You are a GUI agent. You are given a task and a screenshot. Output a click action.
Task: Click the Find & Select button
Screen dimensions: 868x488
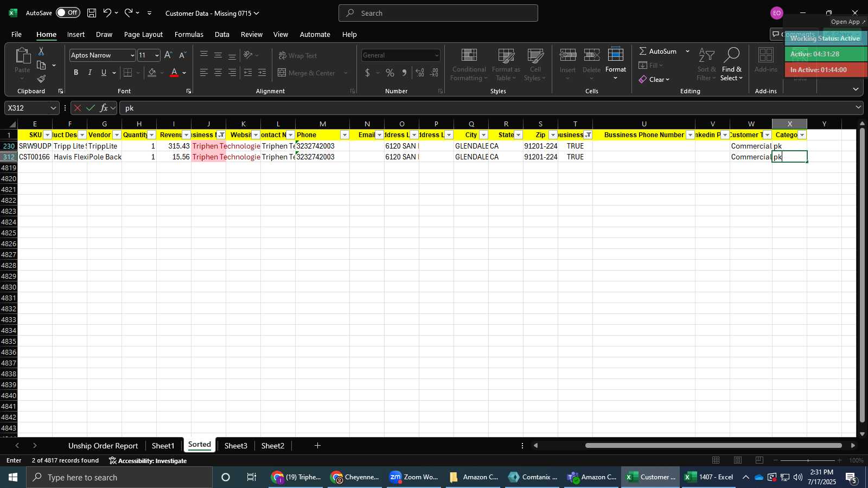pyautogui.click(x=732, y=64)
